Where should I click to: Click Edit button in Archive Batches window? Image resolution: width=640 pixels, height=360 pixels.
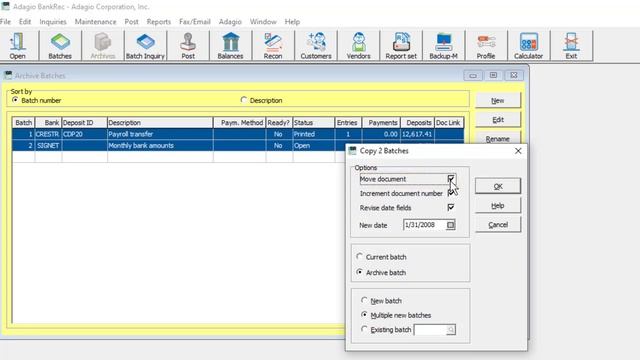click(498, 120)
